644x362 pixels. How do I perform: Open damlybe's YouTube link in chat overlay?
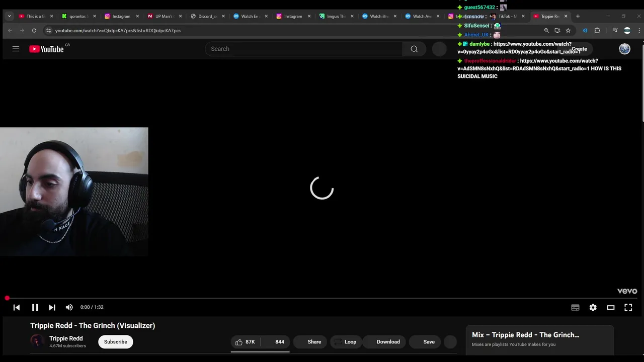[519, 48]
